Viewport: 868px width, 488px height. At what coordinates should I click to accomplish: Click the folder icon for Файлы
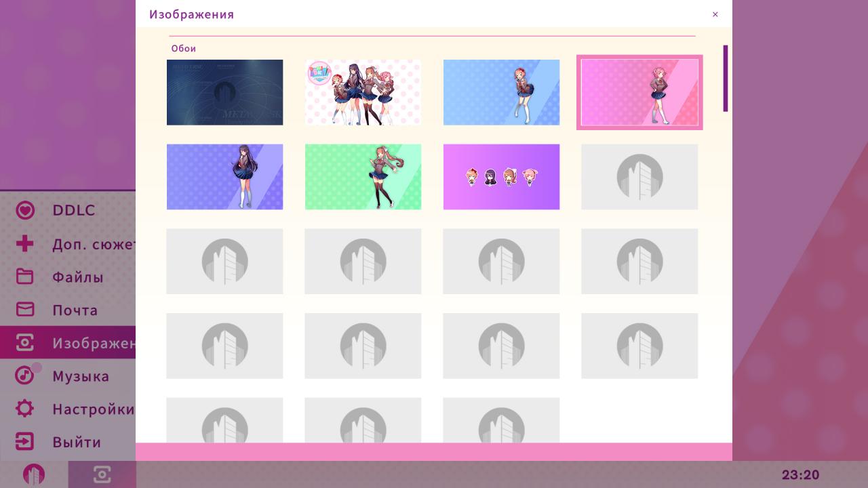click(x=25, y=277)
